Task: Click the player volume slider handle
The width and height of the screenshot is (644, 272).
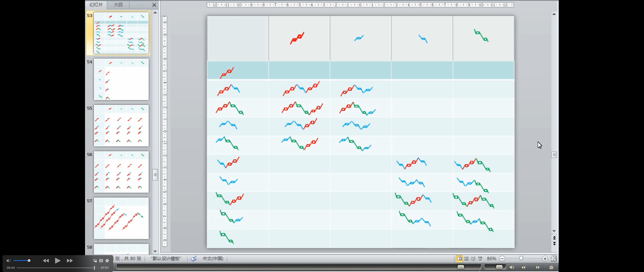Action: pyautogui.click(x=29, y=261)
